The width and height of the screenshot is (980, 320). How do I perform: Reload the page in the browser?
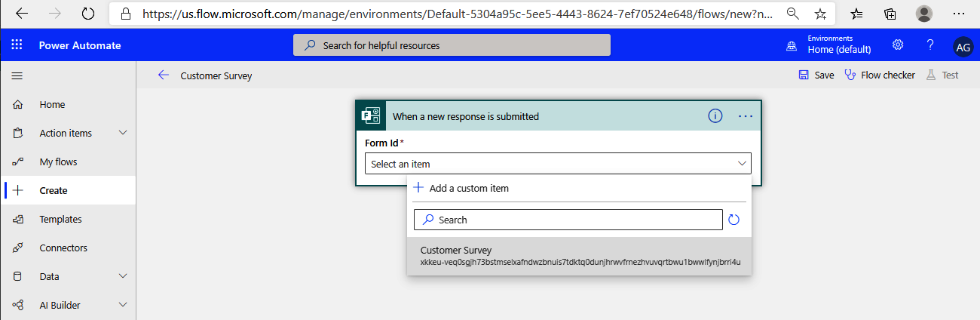pos(87,14)
